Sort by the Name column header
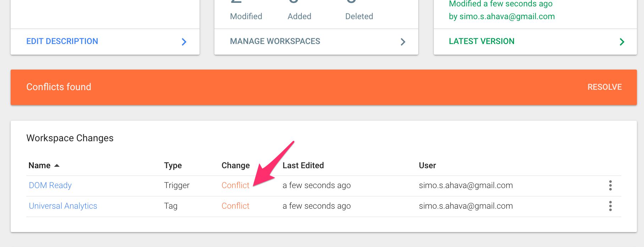Screen dimensions: 644x247 (x=39, y=165)
